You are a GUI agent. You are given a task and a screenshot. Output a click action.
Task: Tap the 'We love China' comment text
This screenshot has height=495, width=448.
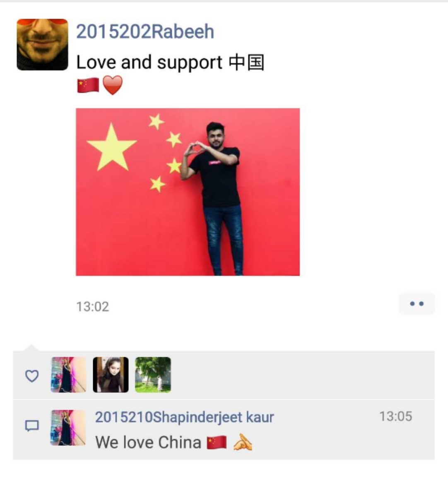click(x=148, y=442)
